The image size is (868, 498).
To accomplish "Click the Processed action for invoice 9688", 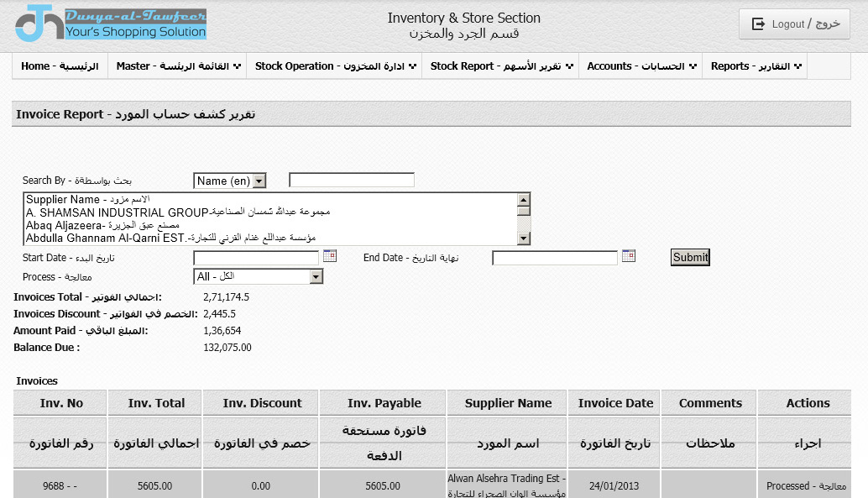I will pos(806,485).
